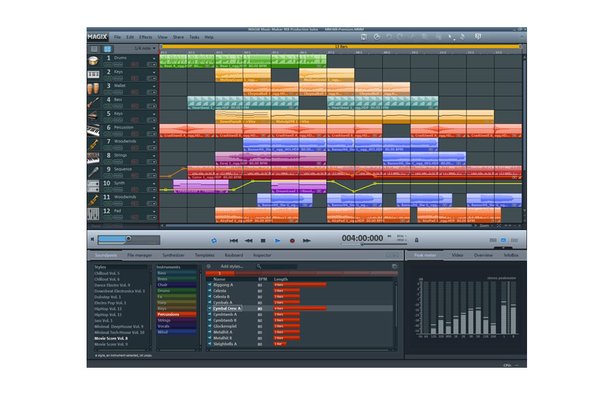
Task: Open the 1/4 note grid dropdown
Action: click(145, 49)
